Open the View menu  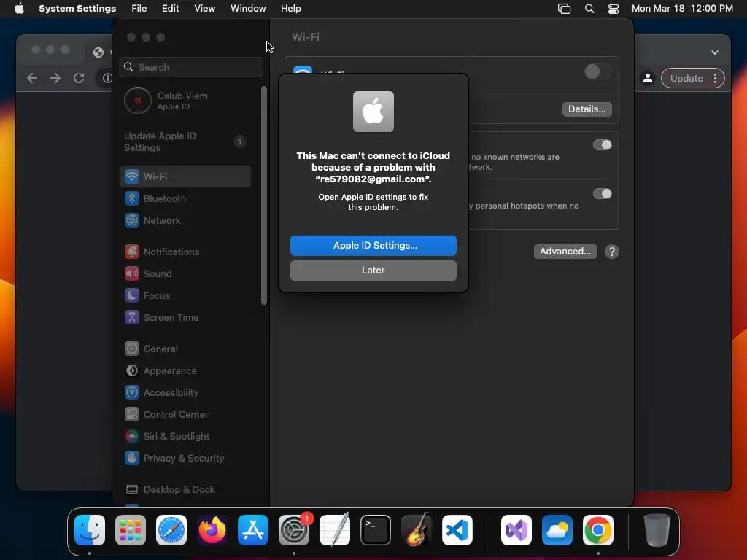click(204, 9)
